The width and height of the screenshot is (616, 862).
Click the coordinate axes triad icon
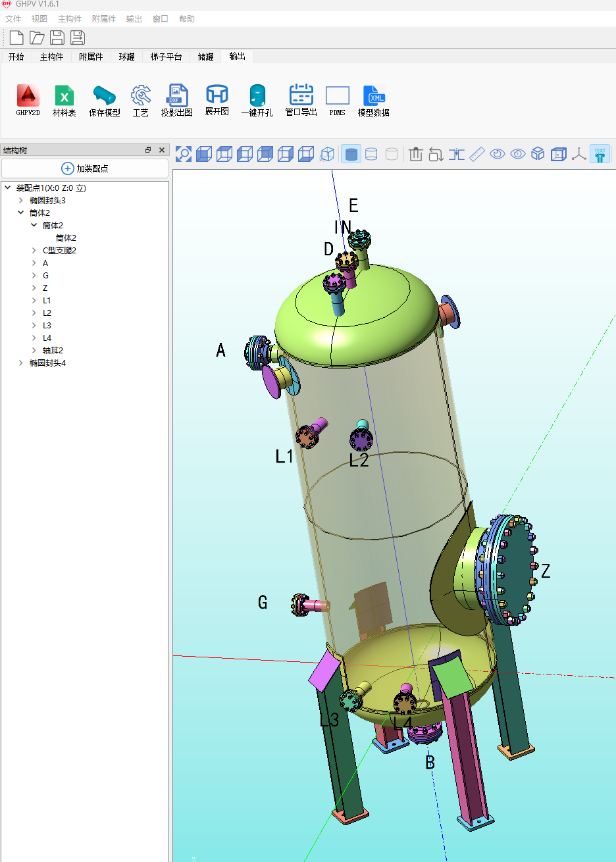578,154
